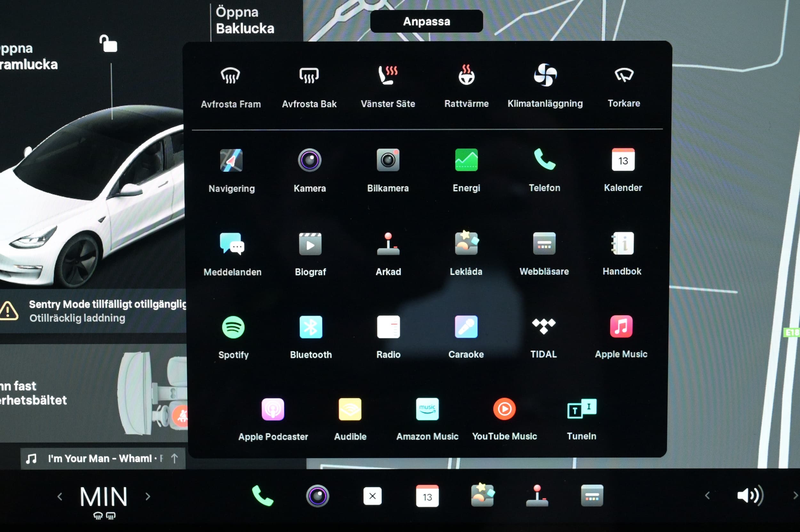The width and height of the screenshot is (800, 532).
Task: Open the Energi app
Action: click(466, 171)
